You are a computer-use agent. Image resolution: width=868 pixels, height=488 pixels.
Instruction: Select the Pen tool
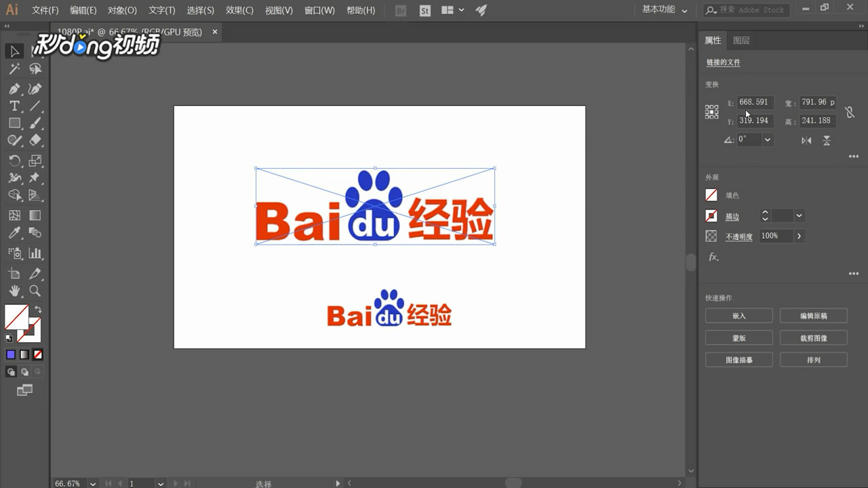[x=14, y=89]
